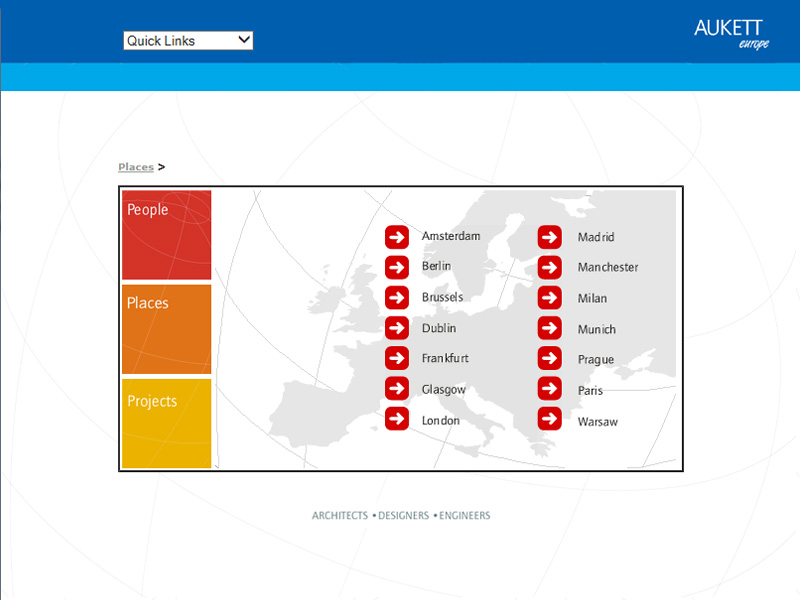Select the Glasgow city link

pos(443,389)
